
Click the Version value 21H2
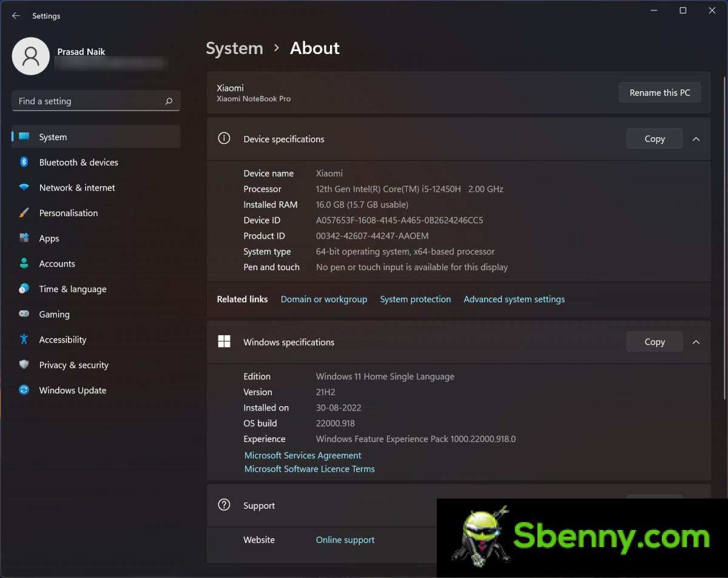click(326, 392)
